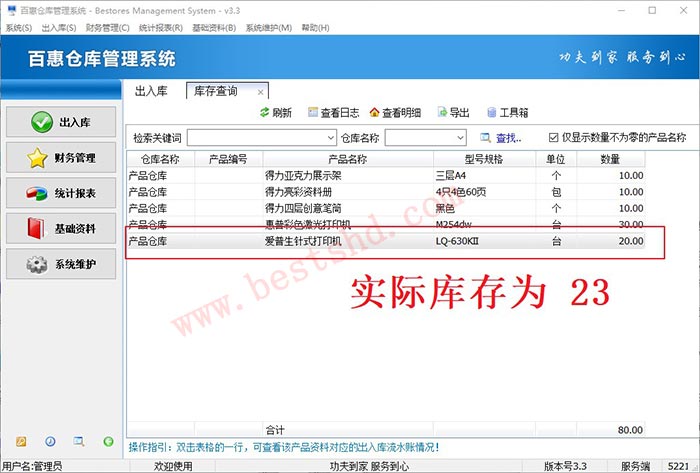700x473 pixels.
Task: Select the 得力亚克力展示架 row
Action: click(x=386, y=175)
